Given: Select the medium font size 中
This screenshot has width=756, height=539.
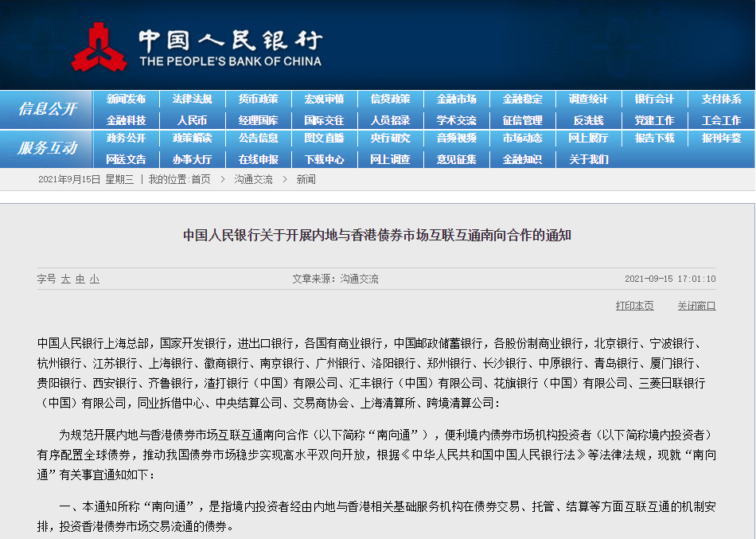Looking at the screenshot, I should 80,279.
